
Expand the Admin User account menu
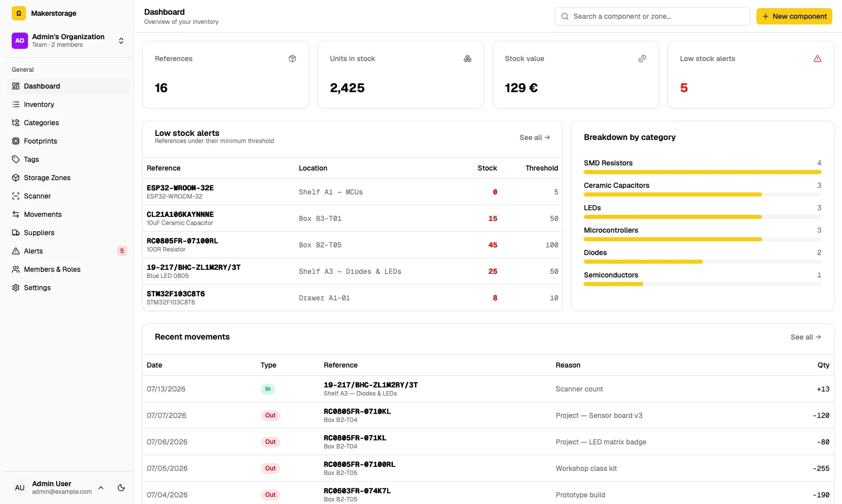[x=59, y=488]
